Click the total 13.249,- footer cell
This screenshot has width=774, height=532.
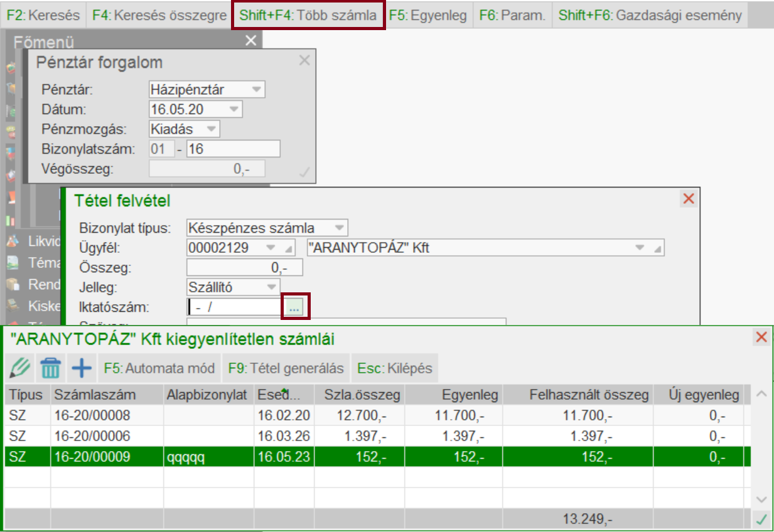[x=579, y=519]
